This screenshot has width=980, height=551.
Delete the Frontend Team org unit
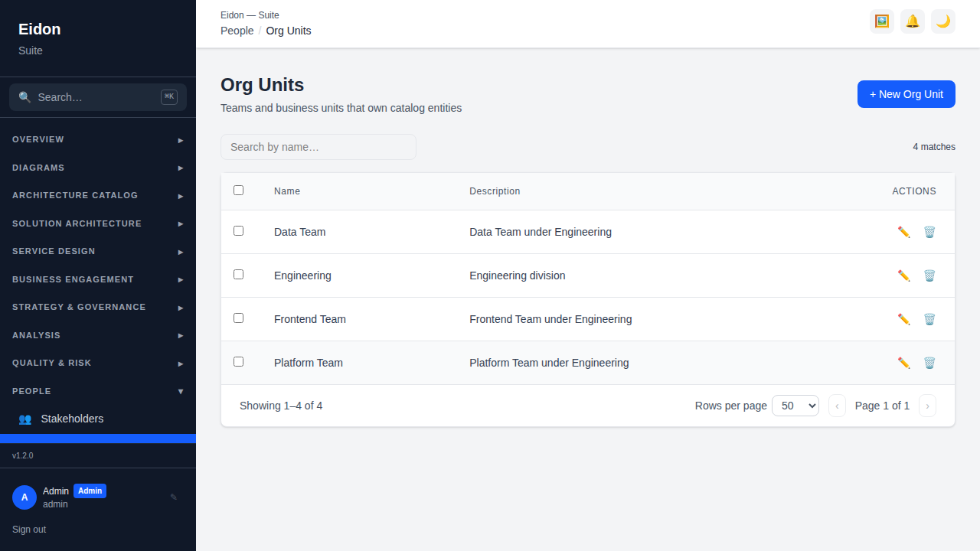tap(929, 319)
